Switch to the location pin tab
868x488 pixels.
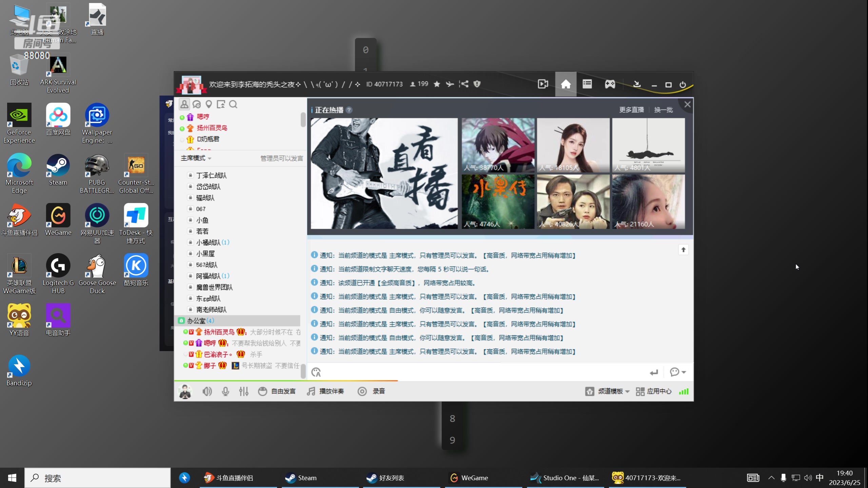tap(209, 104)
